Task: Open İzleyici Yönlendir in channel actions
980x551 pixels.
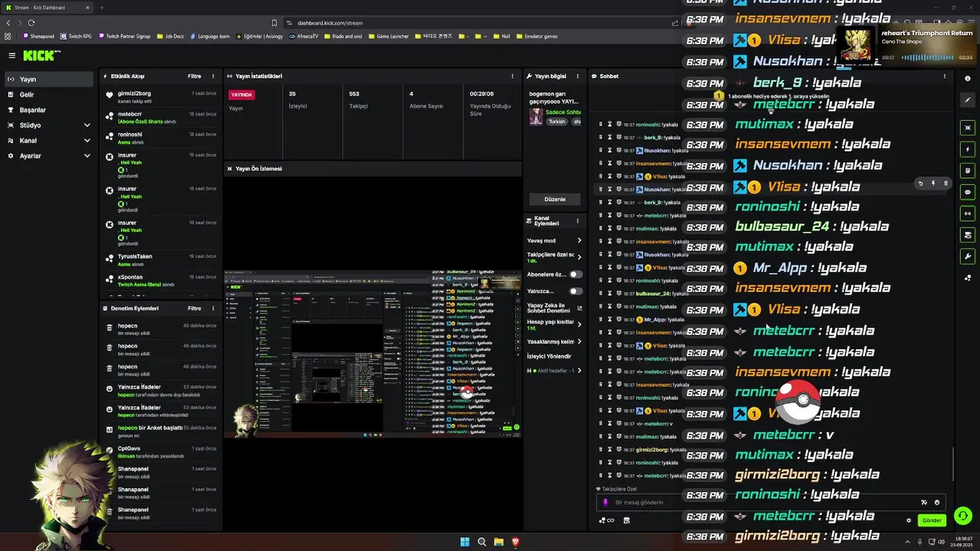Action: coord(549,357)
